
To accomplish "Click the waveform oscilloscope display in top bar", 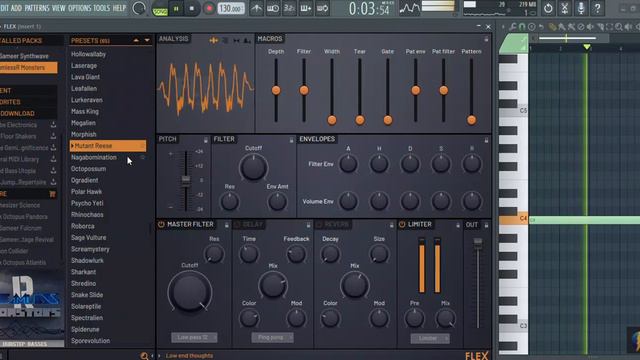I will coord(409,8).
